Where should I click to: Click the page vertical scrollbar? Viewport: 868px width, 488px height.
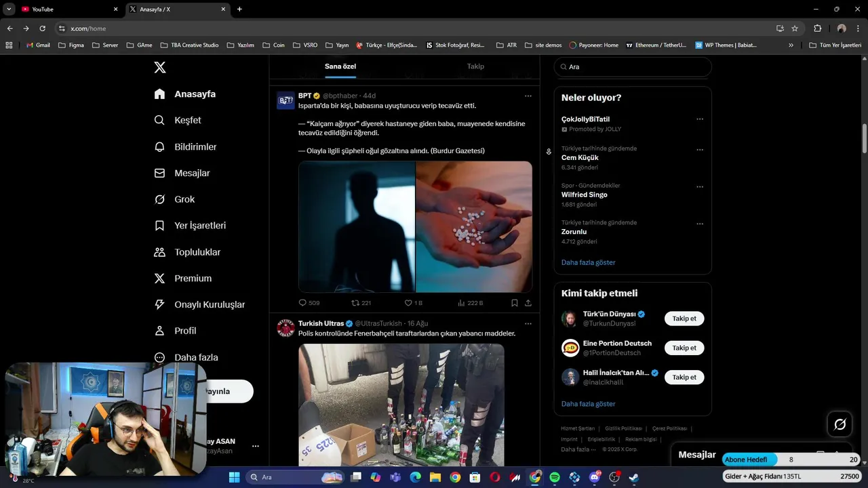[864, 139]
